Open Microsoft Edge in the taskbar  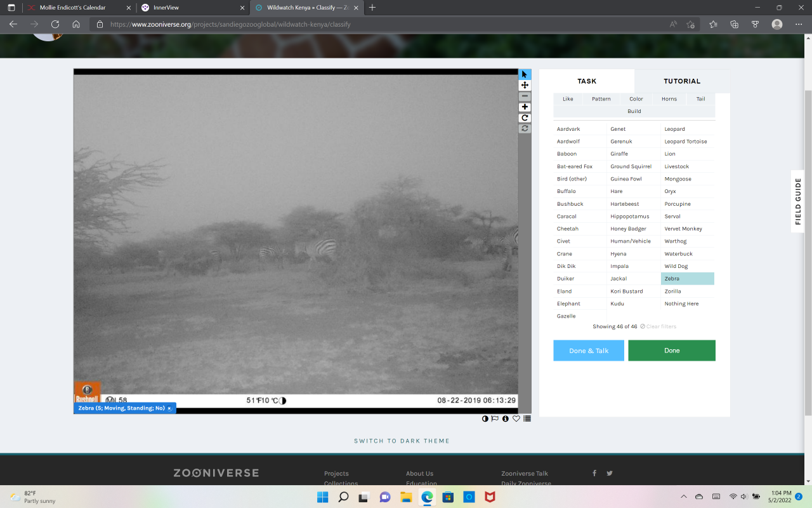427,497
